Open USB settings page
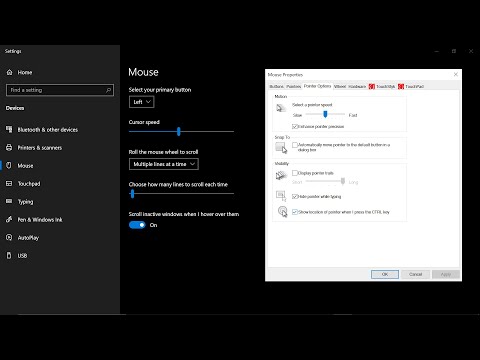 pos(22,256)
